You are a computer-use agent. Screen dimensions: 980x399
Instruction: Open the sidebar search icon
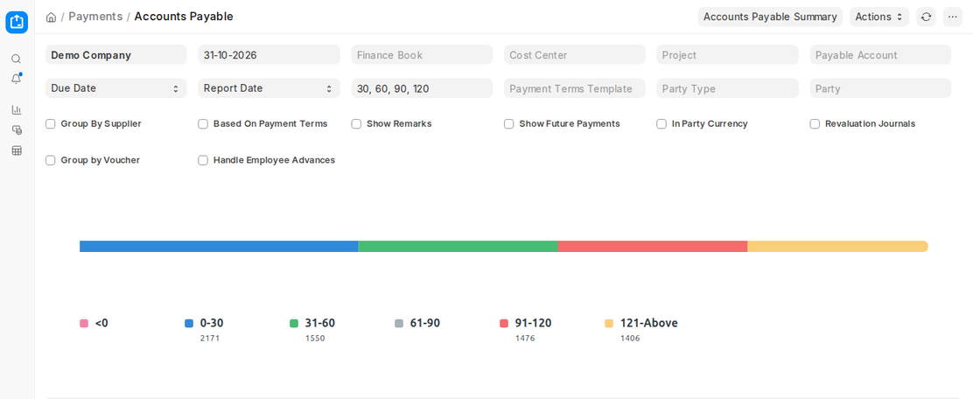(x=17, y=59)
